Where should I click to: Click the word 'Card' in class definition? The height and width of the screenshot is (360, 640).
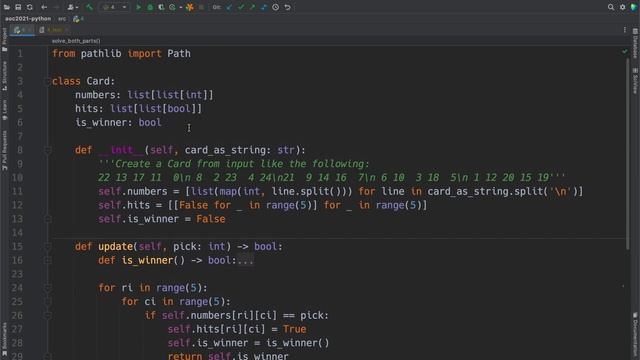(98, 81)
